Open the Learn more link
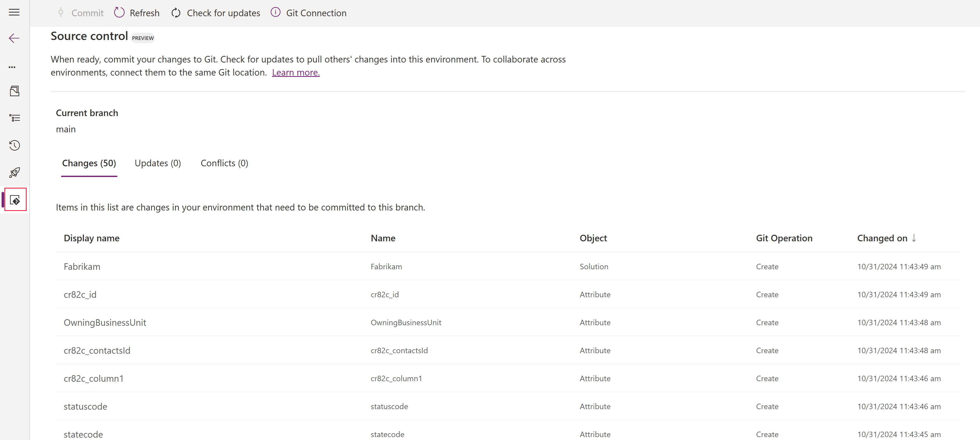980x440 pixels. tap(295, 72)
